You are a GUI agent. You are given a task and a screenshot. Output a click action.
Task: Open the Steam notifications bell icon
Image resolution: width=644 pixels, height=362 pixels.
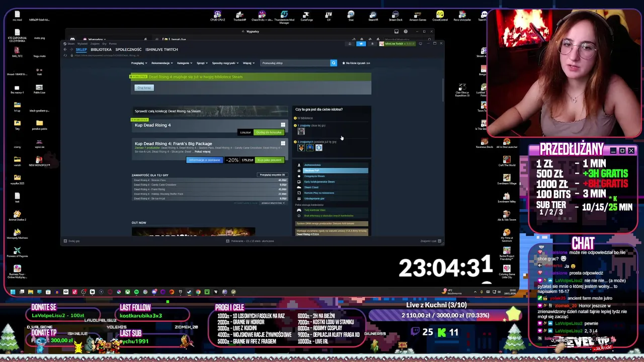(x=372, y=44)
